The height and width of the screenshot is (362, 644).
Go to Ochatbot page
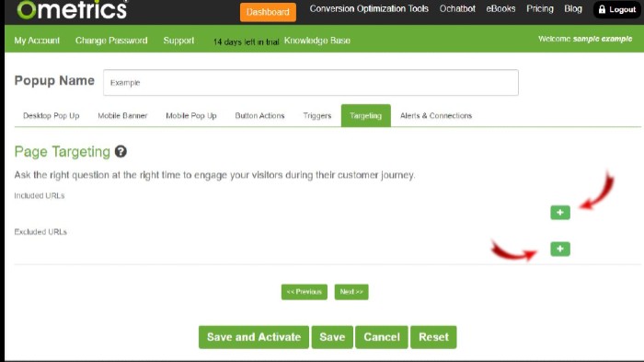[457, 8]
